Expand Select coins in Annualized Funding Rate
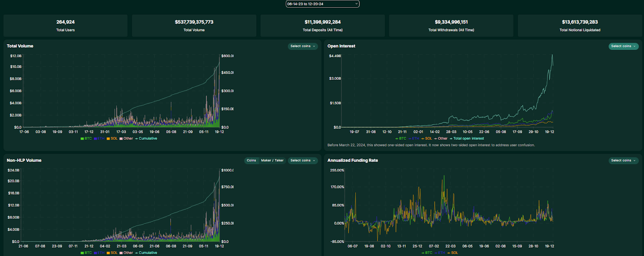Viewport: 644px width, 256px height. pos(623,161)
